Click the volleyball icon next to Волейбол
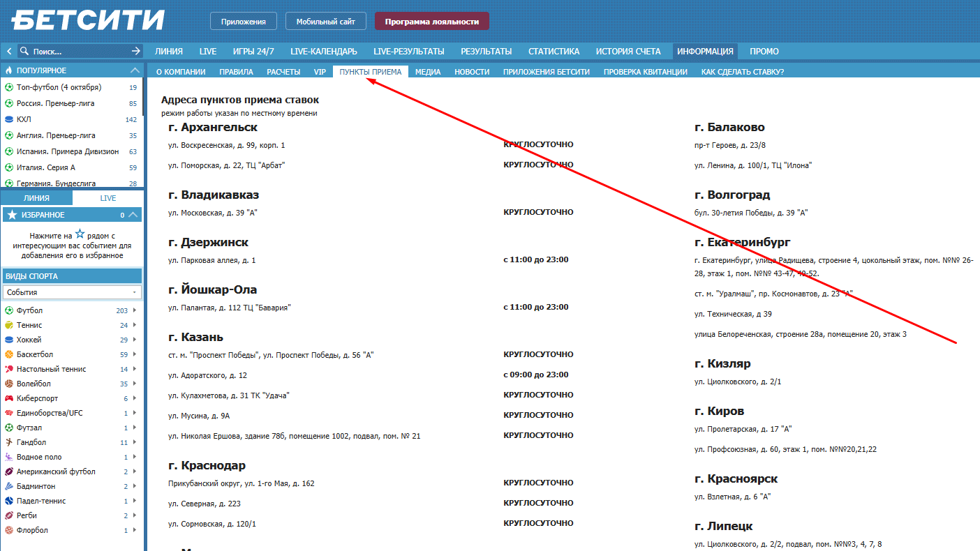The height and width of the screenshot is (551, 980). [9, 384]
